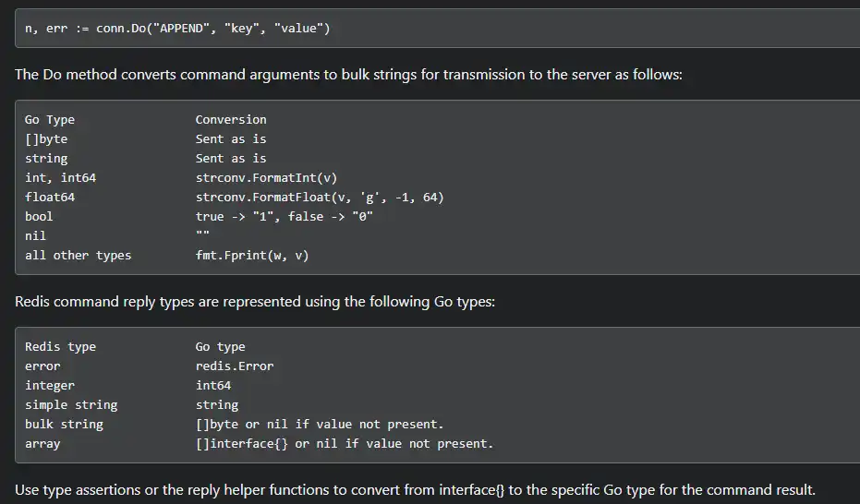Viewport: 860px width, 504px height.
Task: Click the "integer" Redis type entry
Action: [50, 385]
